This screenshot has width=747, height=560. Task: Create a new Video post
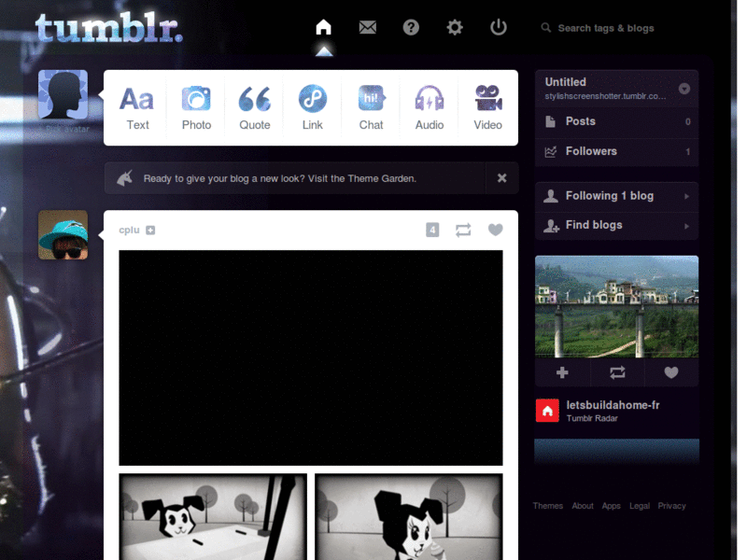pyautogui.click(x=487, y=107)
